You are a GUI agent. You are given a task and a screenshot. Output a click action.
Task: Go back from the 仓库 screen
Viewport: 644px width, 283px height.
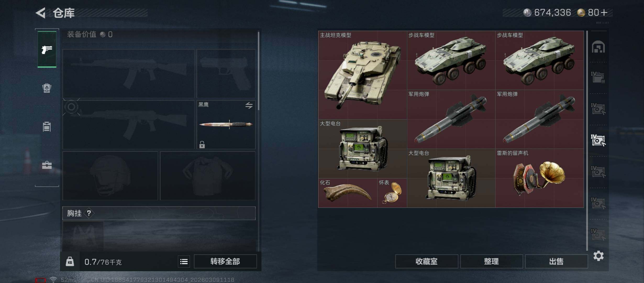[41, 13]
